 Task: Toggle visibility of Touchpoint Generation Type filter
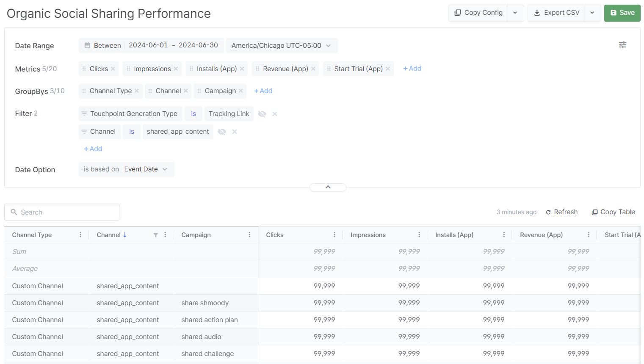[x=262, y=114]
